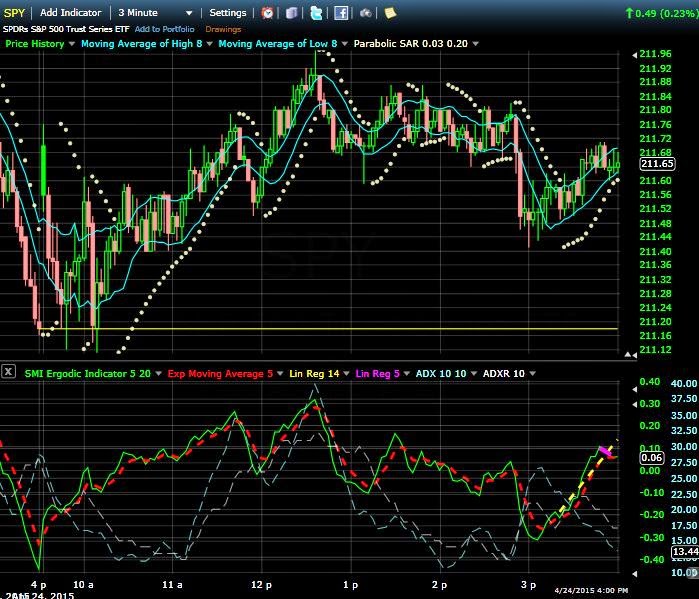Click the Add to Portfolio link
Viewport: 699px width, 599px height.
pos(164,29)
